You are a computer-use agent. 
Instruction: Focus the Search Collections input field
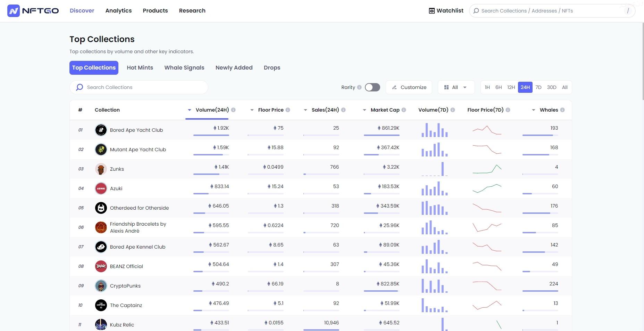click(139, 87)
